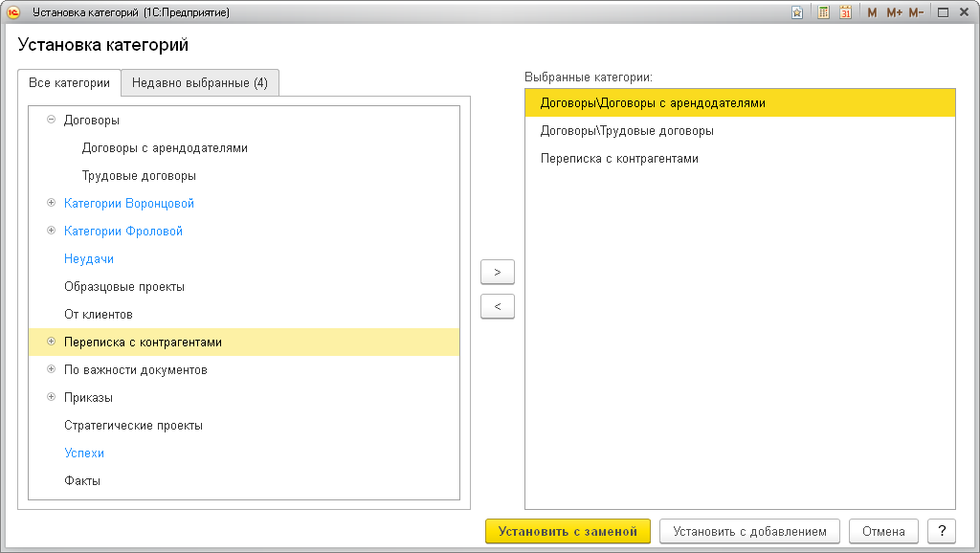Switch to the Все категории tab
The height and width of the screenshot is (553, 980).
pyautogui.click(x=69, y=82)
